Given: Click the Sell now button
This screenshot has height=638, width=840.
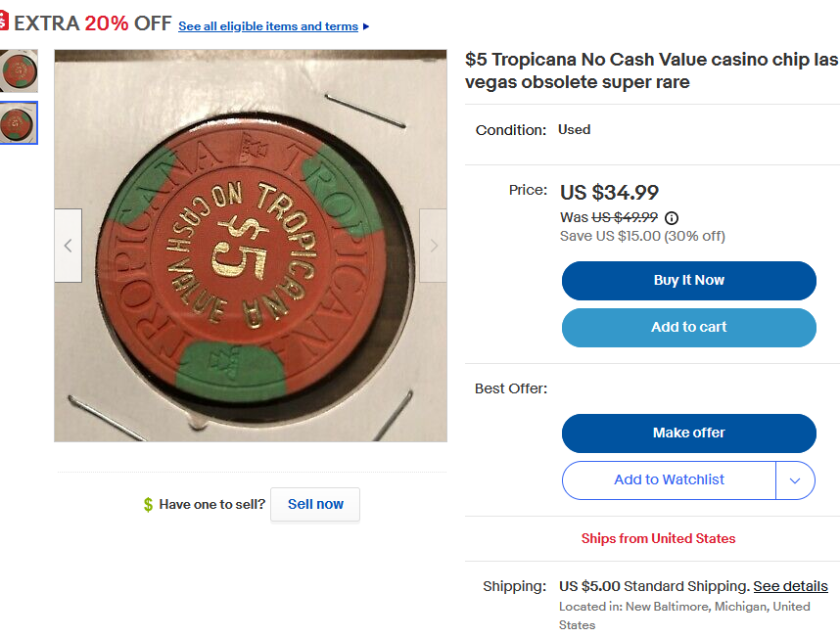Looking at the screenshot, I should [x=315, y=505].
